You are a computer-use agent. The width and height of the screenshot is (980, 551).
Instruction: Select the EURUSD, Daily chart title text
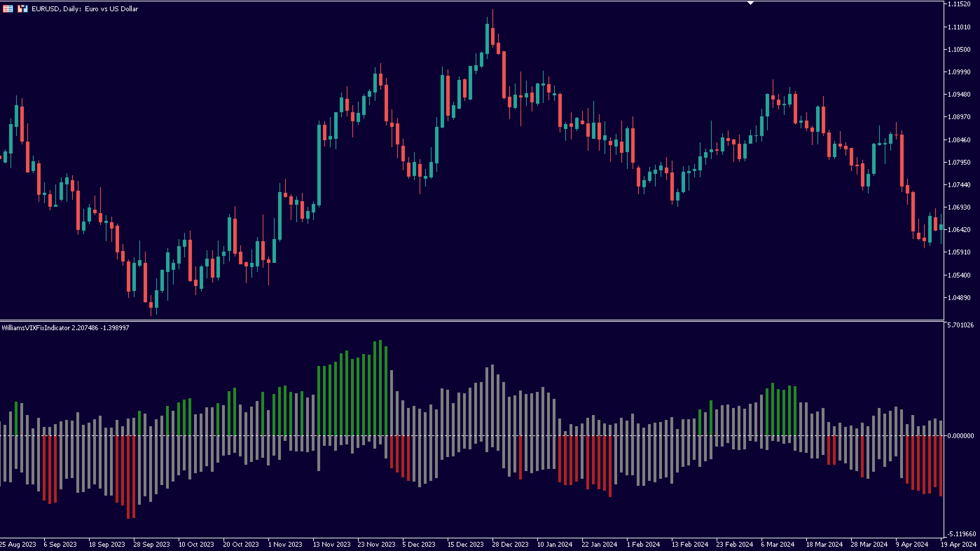pyautogui.click(x=85, y=9)
